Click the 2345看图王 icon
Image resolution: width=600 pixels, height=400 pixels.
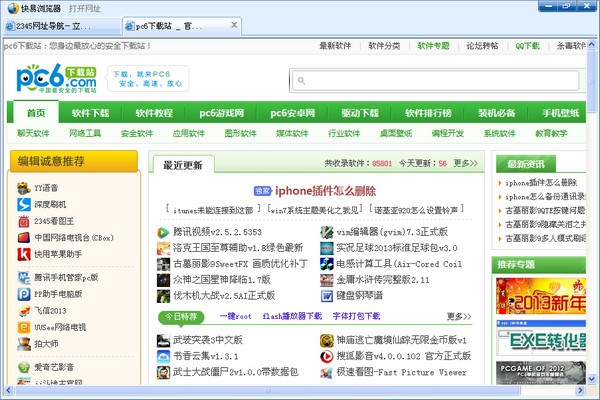point(24,221)
